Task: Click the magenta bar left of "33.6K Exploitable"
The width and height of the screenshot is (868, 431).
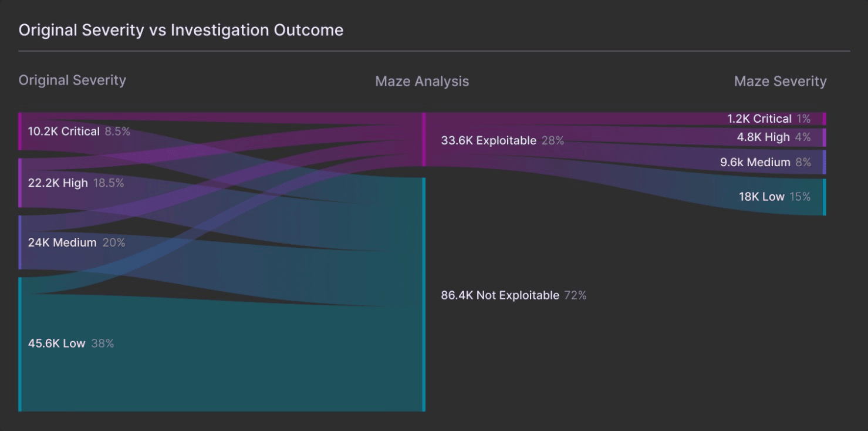Action: [424, 139]
